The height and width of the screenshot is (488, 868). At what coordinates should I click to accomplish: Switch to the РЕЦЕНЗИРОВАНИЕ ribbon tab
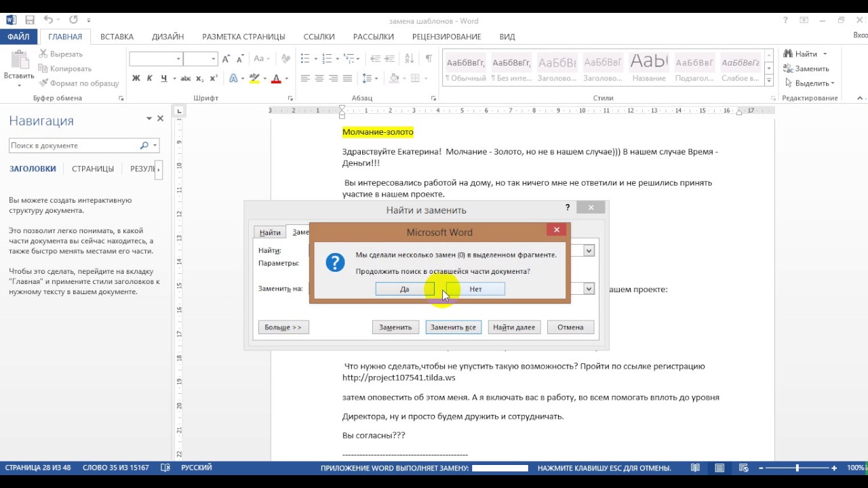(x=446, y=37)
